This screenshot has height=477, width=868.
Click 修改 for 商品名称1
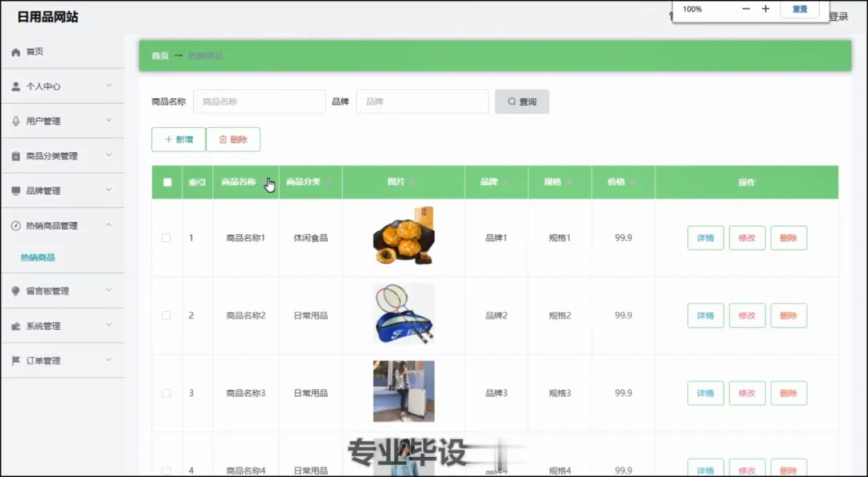[747, 238]
